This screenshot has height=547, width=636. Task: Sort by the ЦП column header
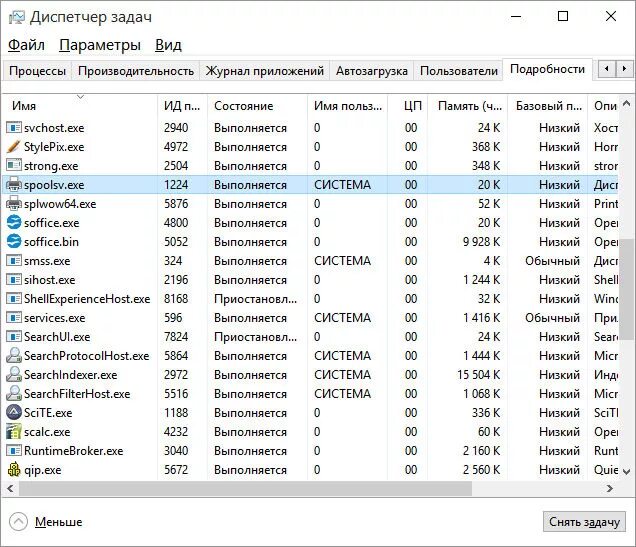(x=408, y=106)
